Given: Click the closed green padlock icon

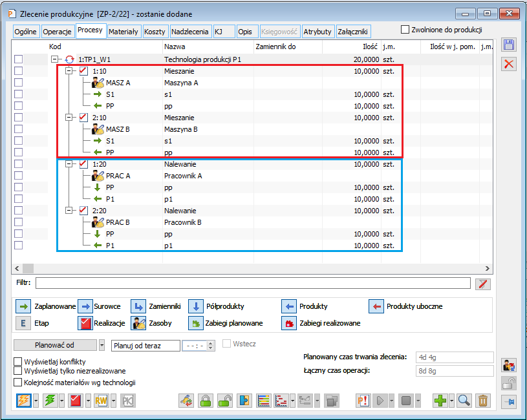Looking at the screenshot, I should point(206,401).
